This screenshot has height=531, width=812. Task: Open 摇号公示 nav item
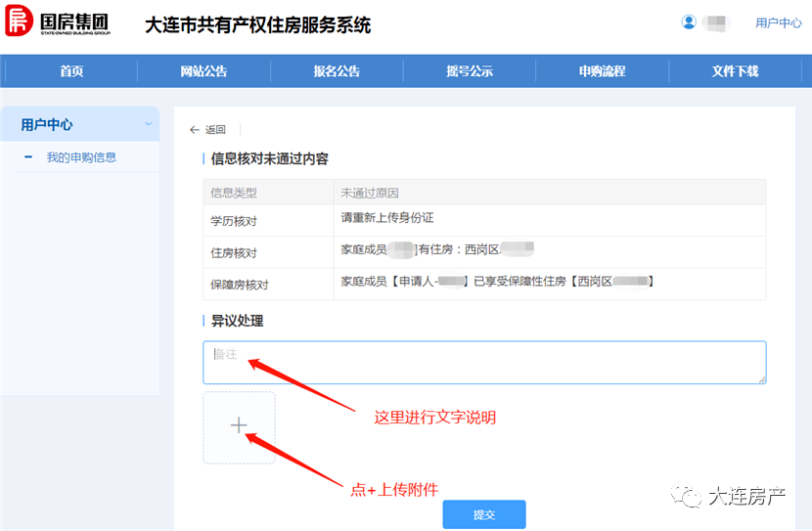coord(470,71)
